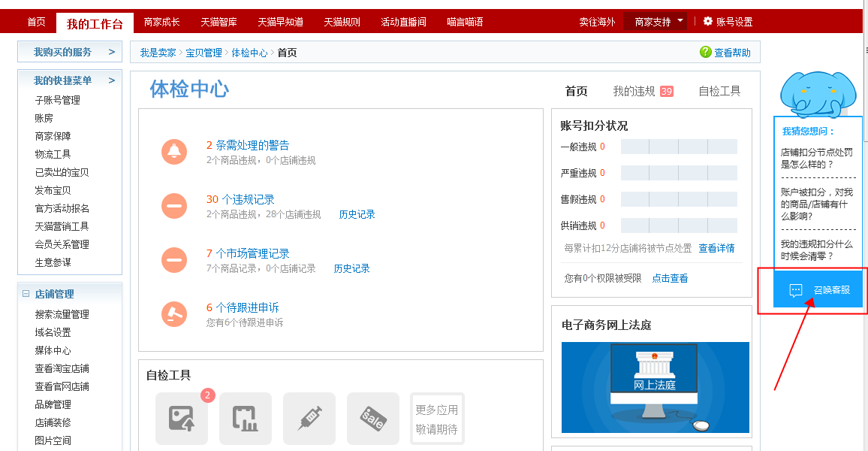This screenshot has width=868, height=451.
Task: Open 天猫早知道 menu
Action: coord(280,22)
